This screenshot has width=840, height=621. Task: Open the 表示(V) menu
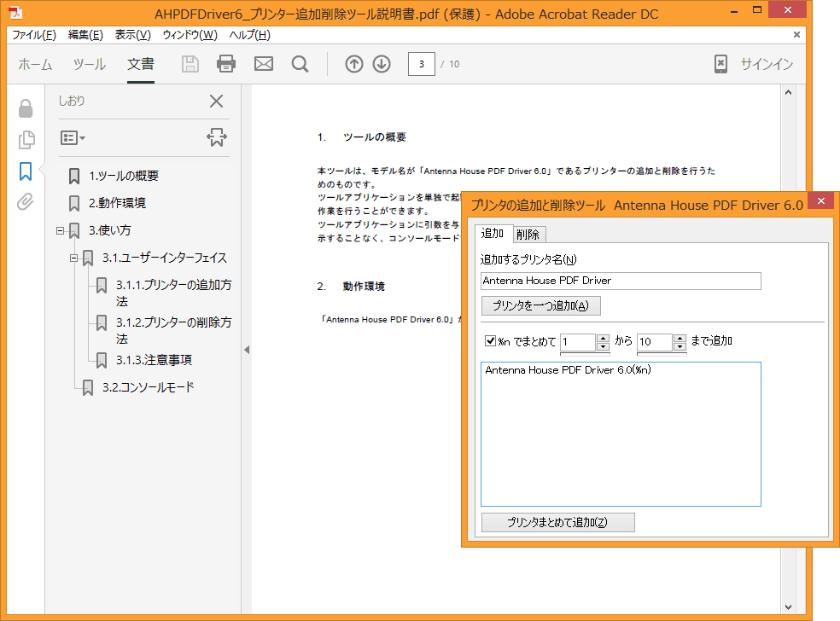coord(133,35)
